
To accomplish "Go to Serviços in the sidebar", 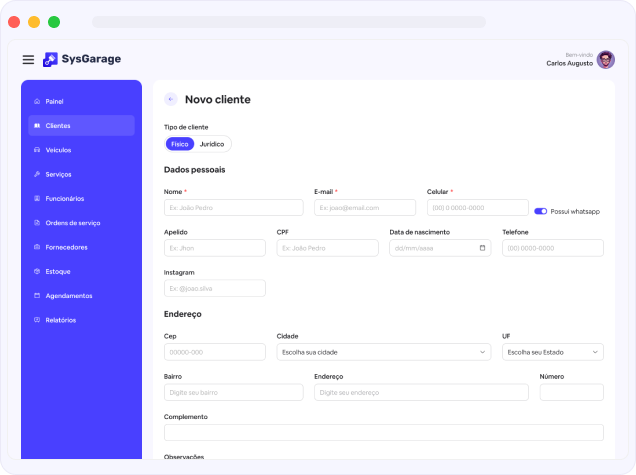I will click(x=58, y=174).
